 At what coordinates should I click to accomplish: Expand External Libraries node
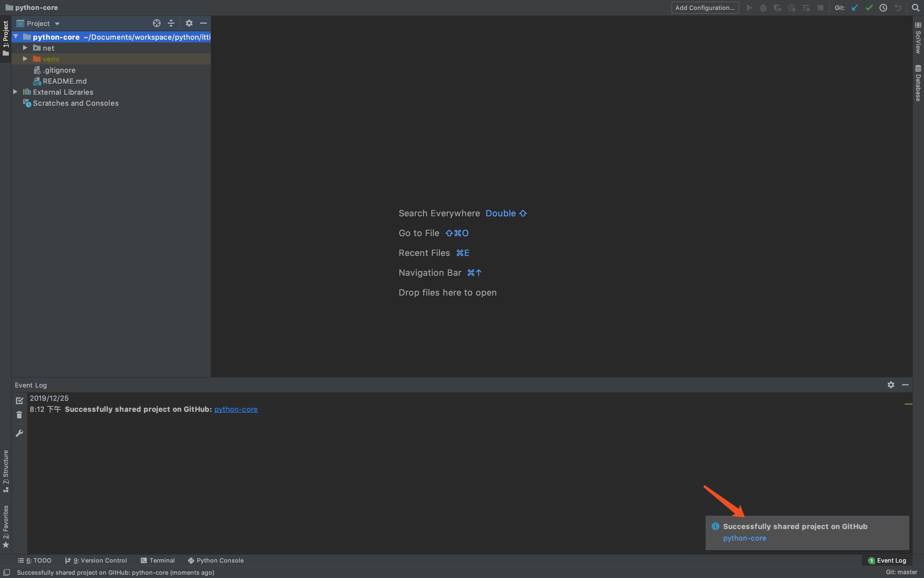pyautogui.click(x=15, y=92)
